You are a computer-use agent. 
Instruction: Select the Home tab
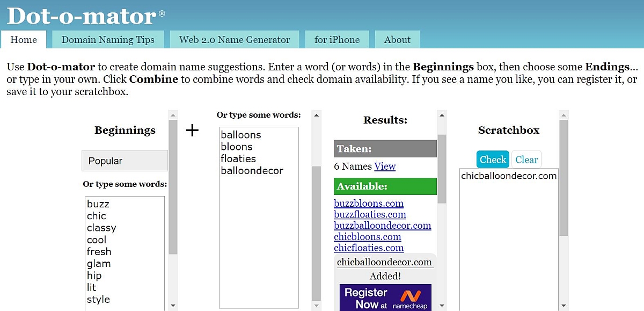point(24,40)
